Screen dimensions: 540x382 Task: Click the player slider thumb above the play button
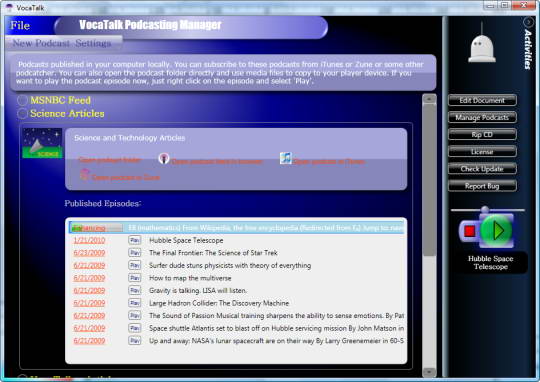tap(485, 209)
